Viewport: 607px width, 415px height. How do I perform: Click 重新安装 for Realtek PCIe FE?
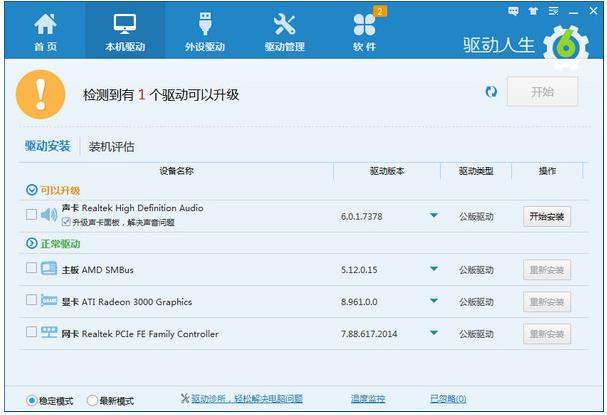547,334
